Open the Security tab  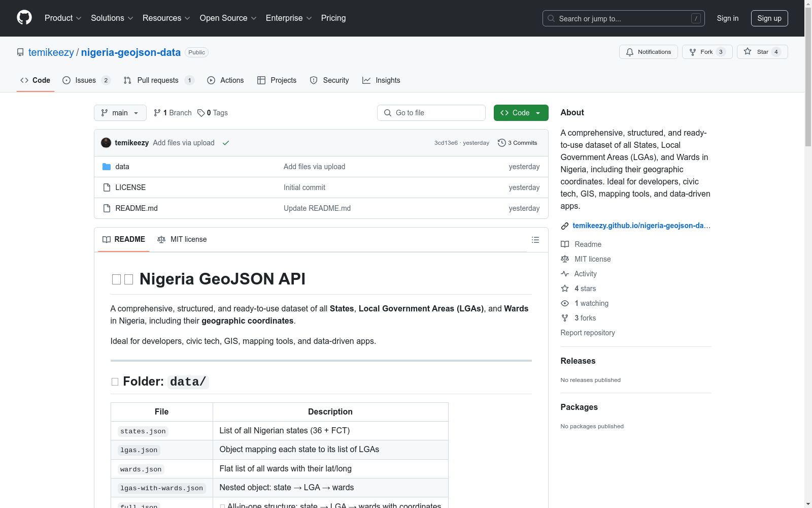click(329, 80)
